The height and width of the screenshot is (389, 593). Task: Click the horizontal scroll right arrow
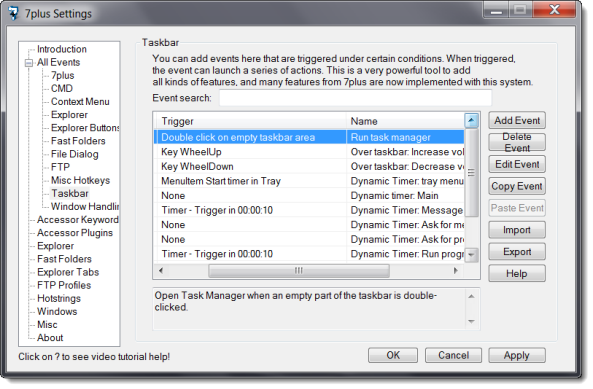click(x=455, y=271)
